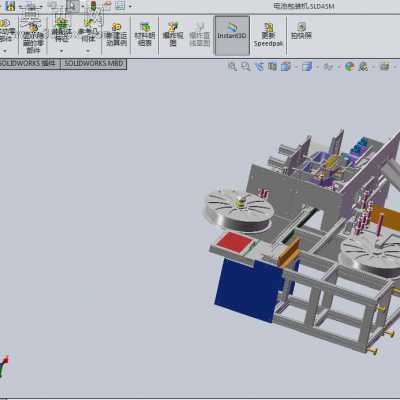Screen dimensions: 400x400
Task: Toggle the Section View icon
Action: click(272, 67)
